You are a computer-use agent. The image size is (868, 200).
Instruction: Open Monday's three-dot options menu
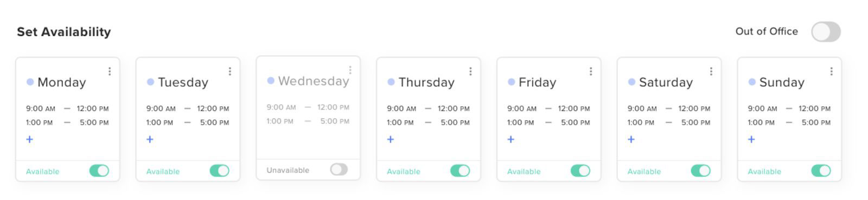pos(110,72)
